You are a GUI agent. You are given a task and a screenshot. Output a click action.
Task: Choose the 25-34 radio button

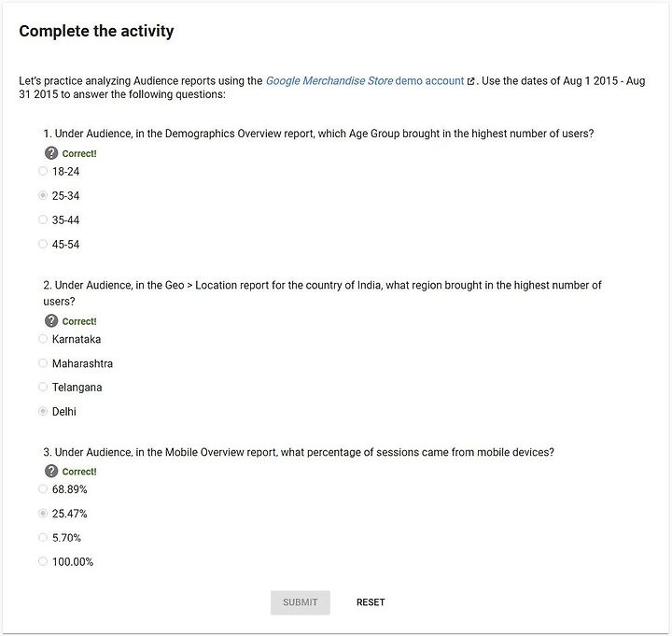click(x=43, y=195)
